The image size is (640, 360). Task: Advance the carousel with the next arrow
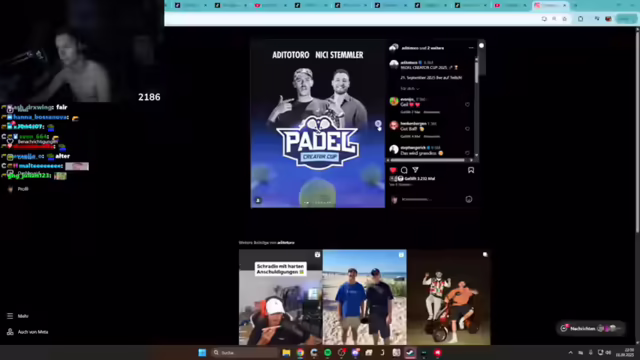378,124
